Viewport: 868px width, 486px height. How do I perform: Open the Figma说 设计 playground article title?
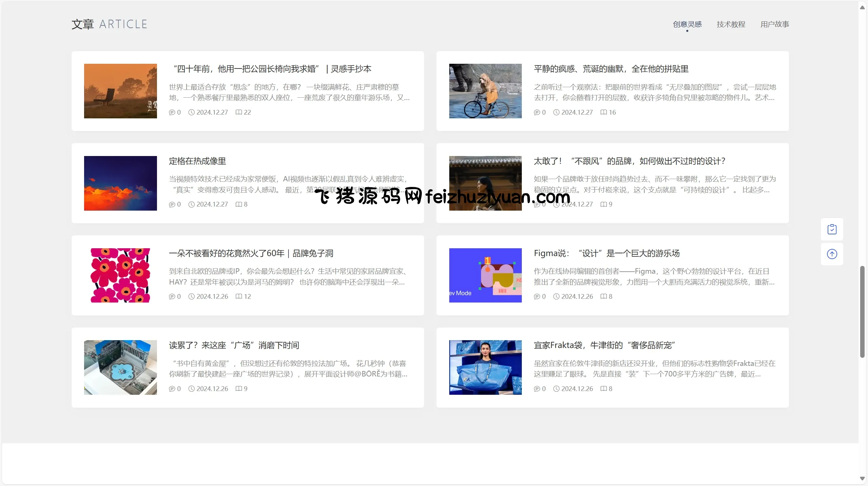point(606,253)
